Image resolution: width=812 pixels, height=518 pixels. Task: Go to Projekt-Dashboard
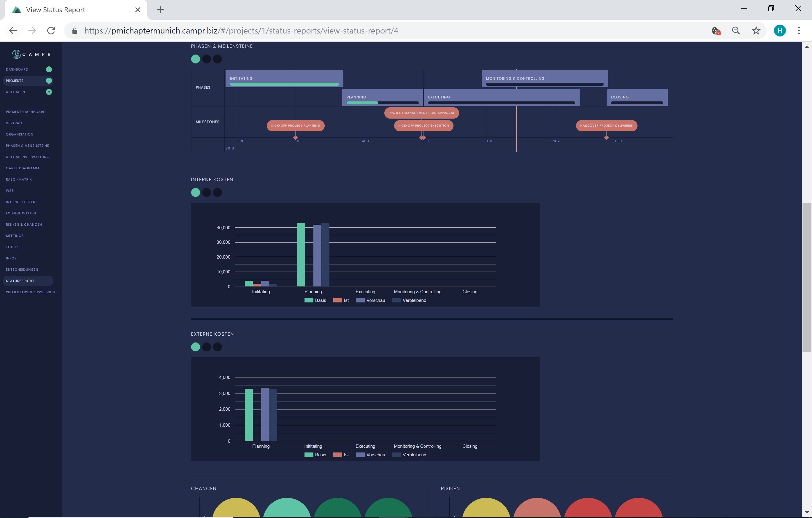click(26, 112)
